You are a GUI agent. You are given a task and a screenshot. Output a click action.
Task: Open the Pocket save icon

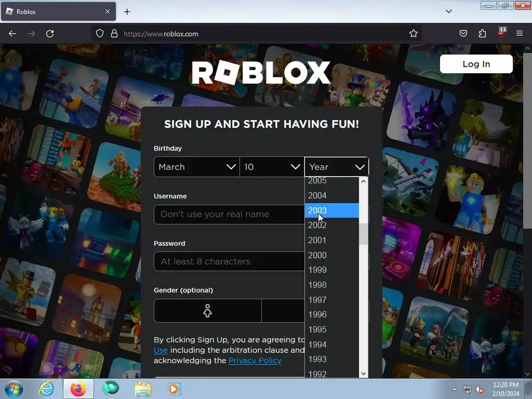point(463,34)
